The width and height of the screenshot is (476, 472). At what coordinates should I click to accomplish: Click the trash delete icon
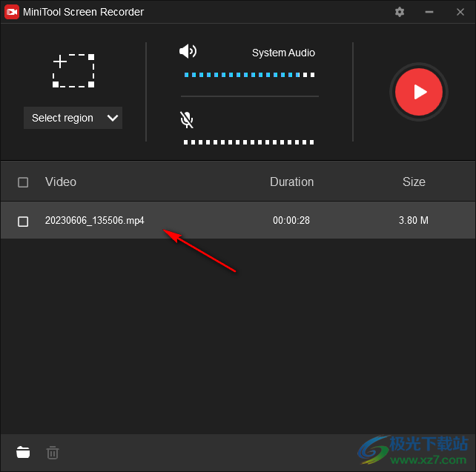point(53,453)
